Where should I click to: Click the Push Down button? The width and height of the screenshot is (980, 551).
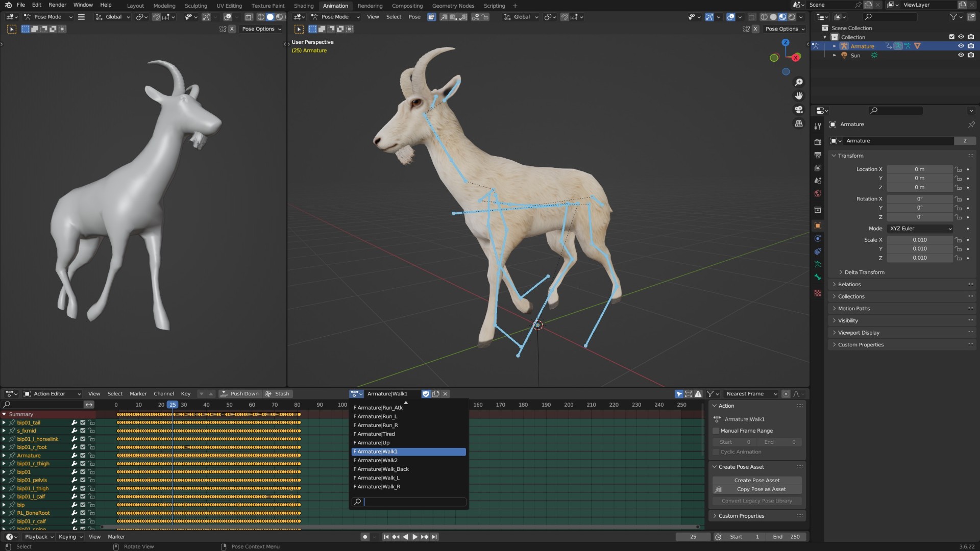[240, 394]
